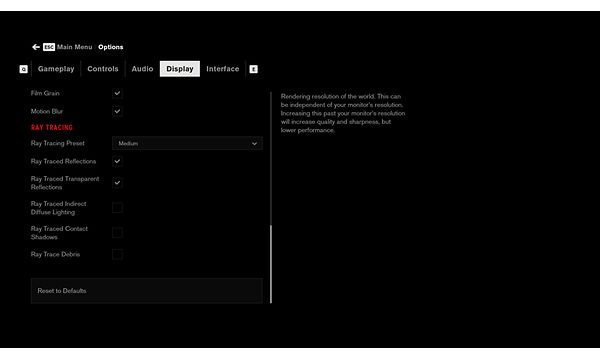The width and height of the screenshot is (600, 360).
Task: Switch to the Controls tab
Action: click(103, 69)
